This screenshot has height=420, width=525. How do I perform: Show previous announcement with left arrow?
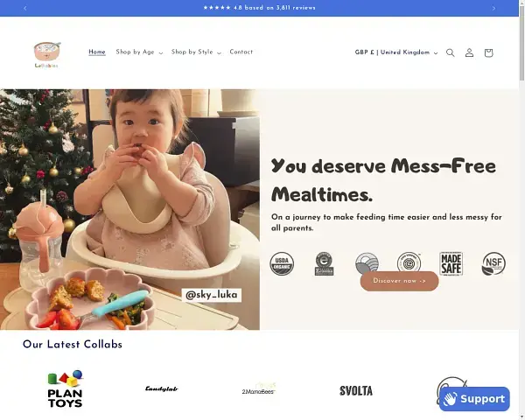pyautogui.click(x=25, y=8)
